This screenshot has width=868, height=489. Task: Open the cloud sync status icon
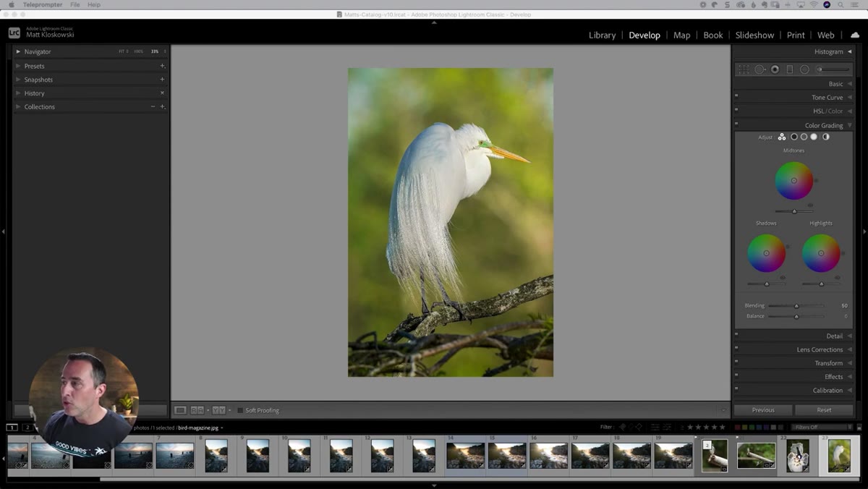855,35
